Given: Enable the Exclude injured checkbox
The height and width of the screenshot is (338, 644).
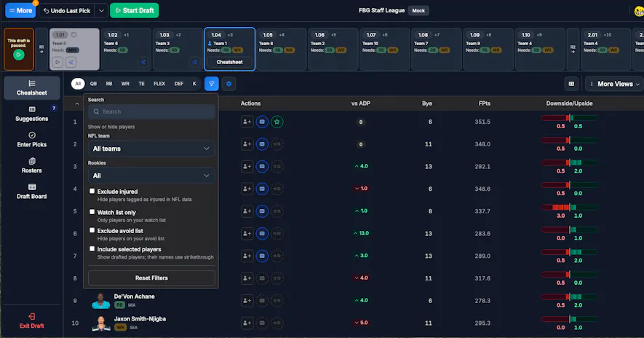Looking at the screenshot, I should click(x=92, y=191).
